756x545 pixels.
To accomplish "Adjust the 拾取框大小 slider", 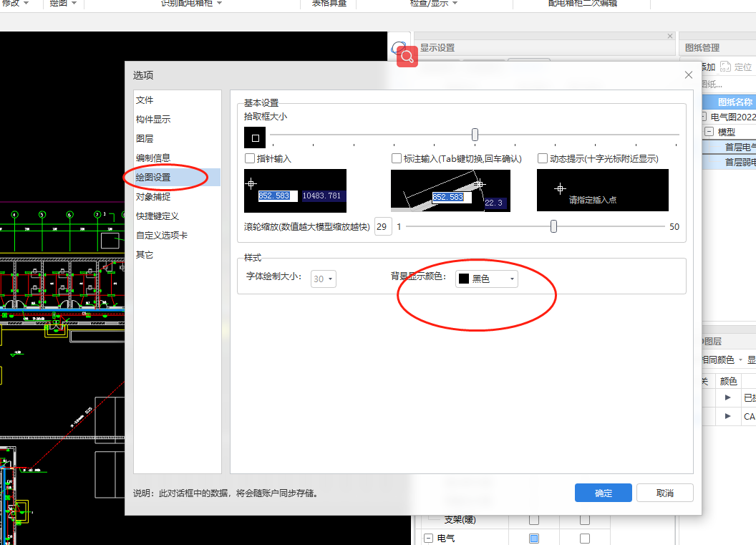I will coord(475,134).
